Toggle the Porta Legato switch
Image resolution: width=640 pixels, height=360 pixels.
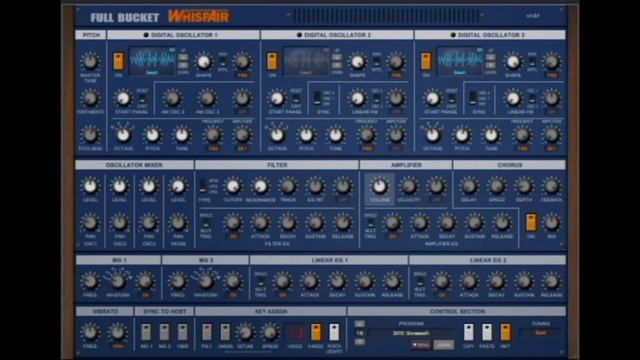coord(334,332)
